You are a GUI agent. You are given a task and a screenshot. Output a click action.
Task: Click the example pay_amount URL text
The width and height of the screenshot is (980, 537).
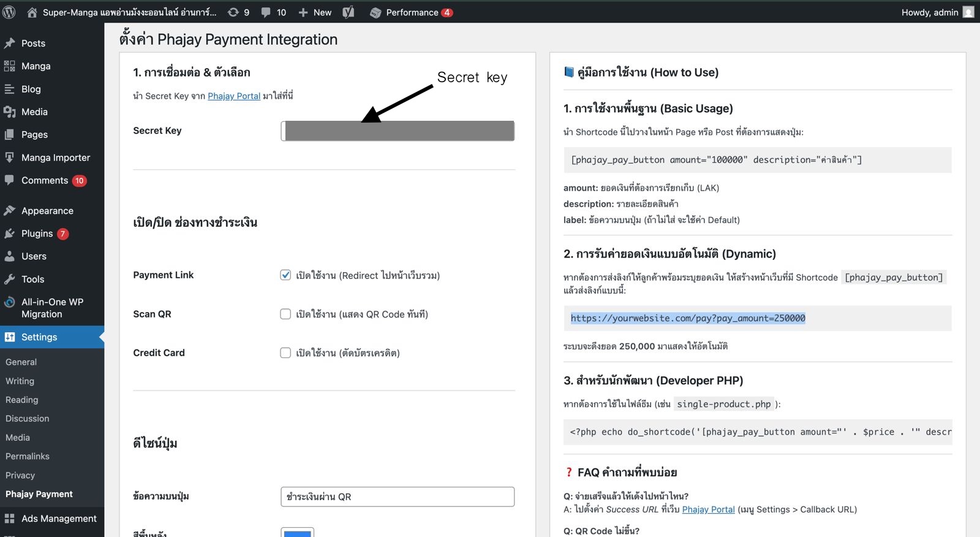(x=688, y=318)
